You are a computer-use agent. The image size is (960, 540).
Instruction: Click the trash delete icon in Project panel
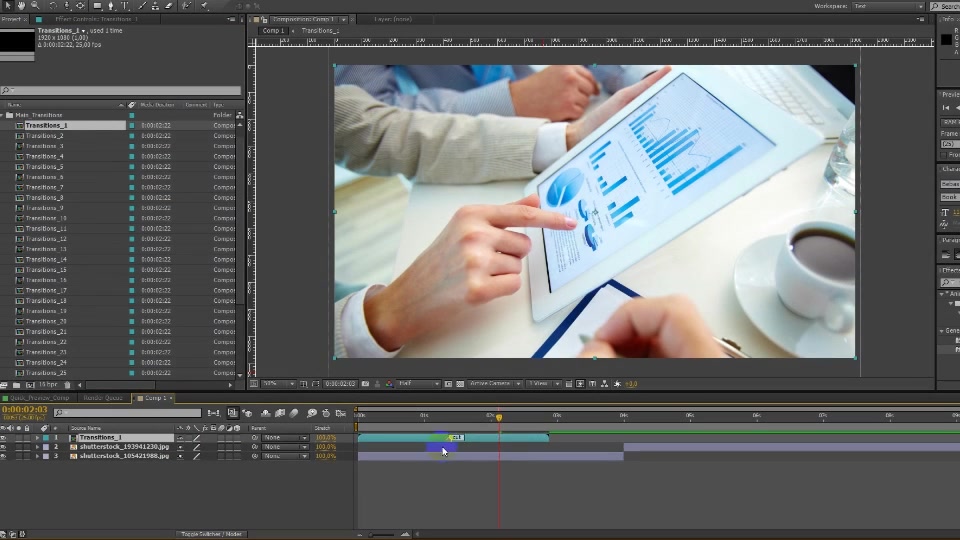[67, 385]
